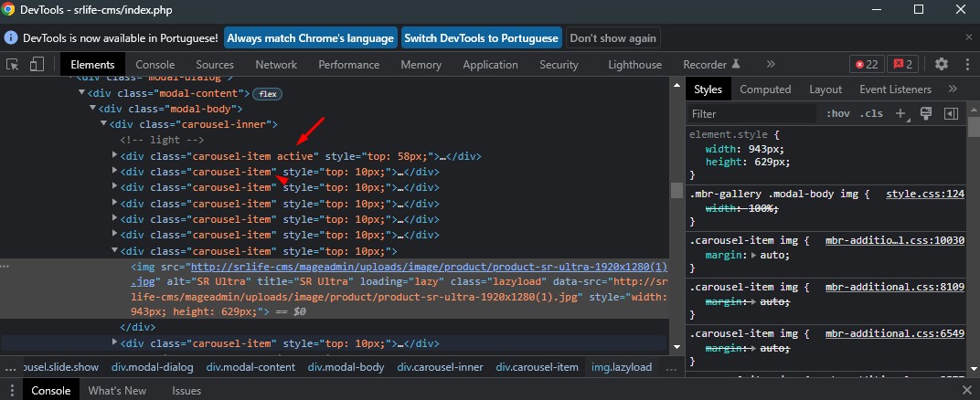The image size is (980, 400).
Task: Collapse the carousel-item containing the img
Action: coord(114,250)
